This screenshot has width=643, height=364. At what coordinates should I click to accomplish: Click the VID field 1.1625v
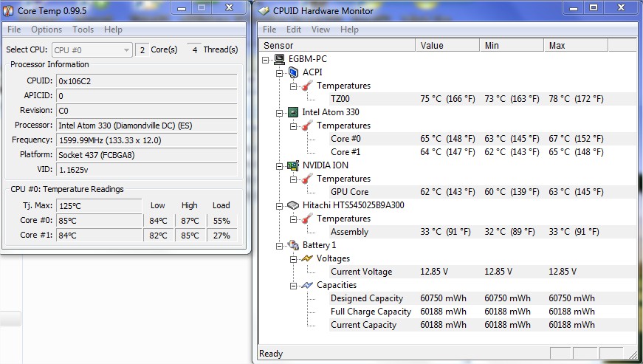(146, 170)
